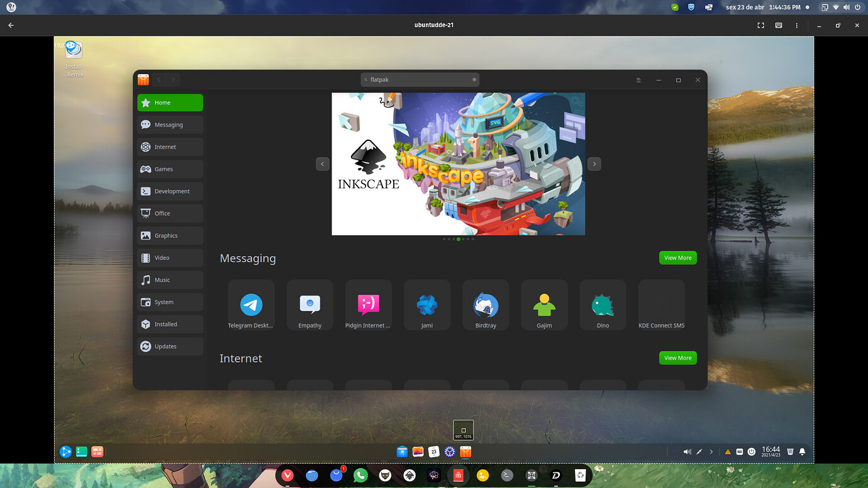
Task: Open the image viewer on Deepin dock
Action: tap(418, 452)
